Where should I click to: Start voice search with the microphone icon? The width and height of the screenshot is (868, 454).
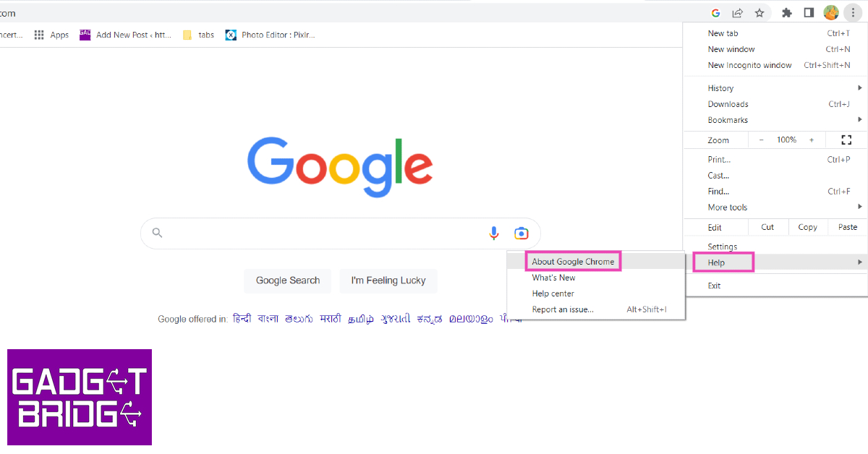(494, 233)
